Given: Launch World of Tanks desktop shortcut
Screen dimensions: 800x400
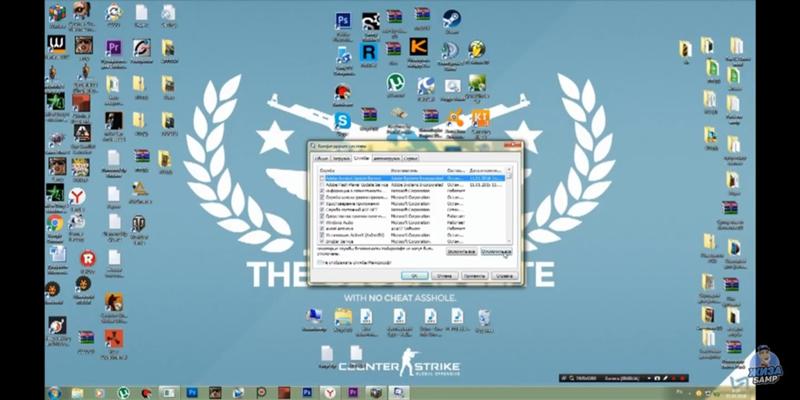Looking at the screenshot, I should [139, 223].
